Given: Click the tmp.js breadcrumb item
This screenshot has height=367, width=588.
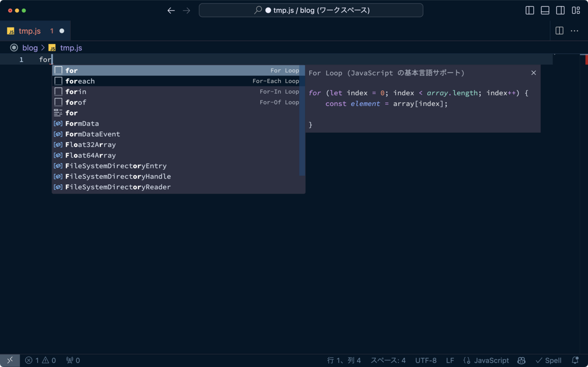Looking at the screenshot, I should point(71,48).
